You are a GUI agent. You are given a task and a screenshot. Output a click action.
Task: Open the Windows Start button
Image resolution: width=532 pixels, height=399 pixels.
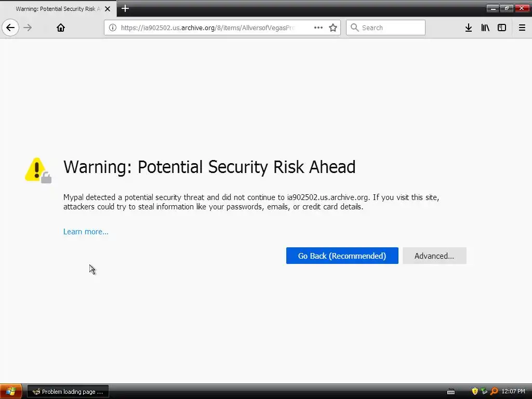tap(11, 392)
